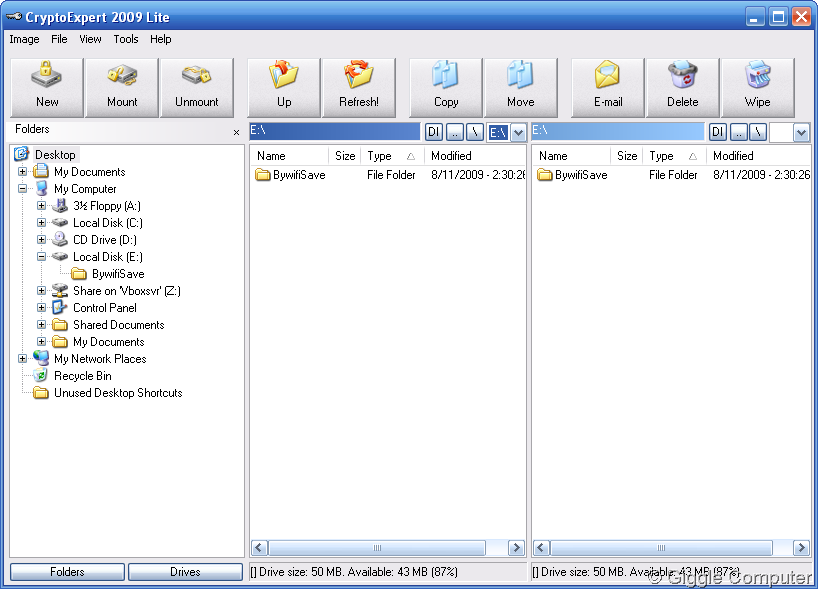
Task: Click the Copy toolbar icon
Action: pyautogui.click(x=446, y=87)
